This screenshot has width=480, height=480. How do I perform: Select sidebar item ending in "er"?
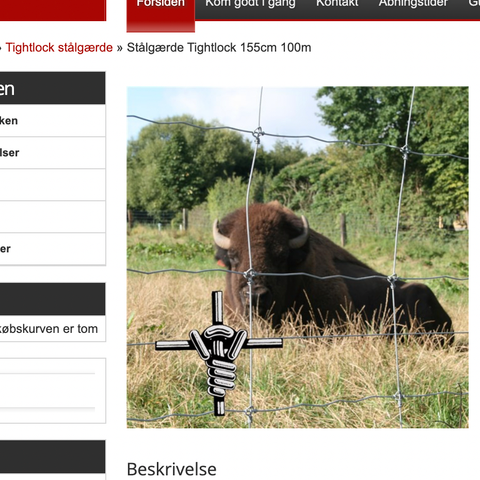point(53,249)
